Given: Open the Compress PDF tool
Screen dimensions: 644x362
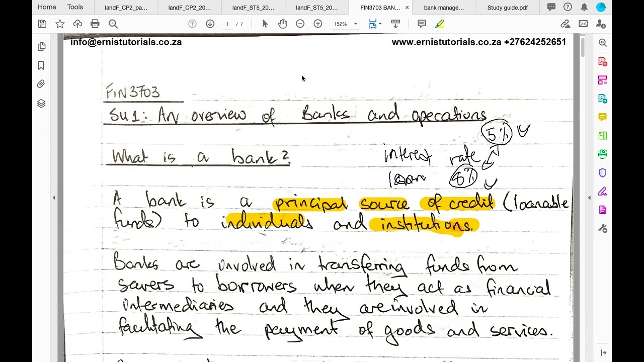Looking at the screenshot, I should pyautogui.click(x=603, y=136).
